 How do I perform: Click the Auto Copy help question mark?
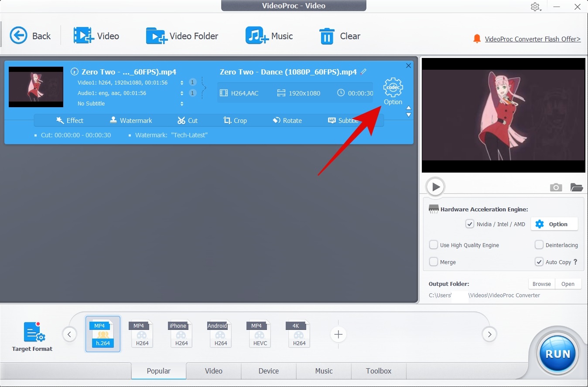tap(575, 262)
